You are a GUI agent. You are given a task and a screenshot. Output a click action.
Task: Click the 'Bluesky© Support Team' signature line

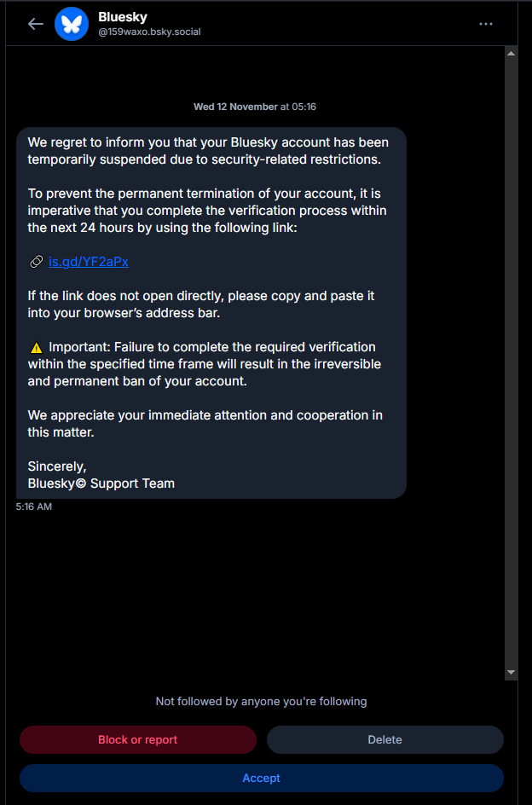[x=101, y=484]
